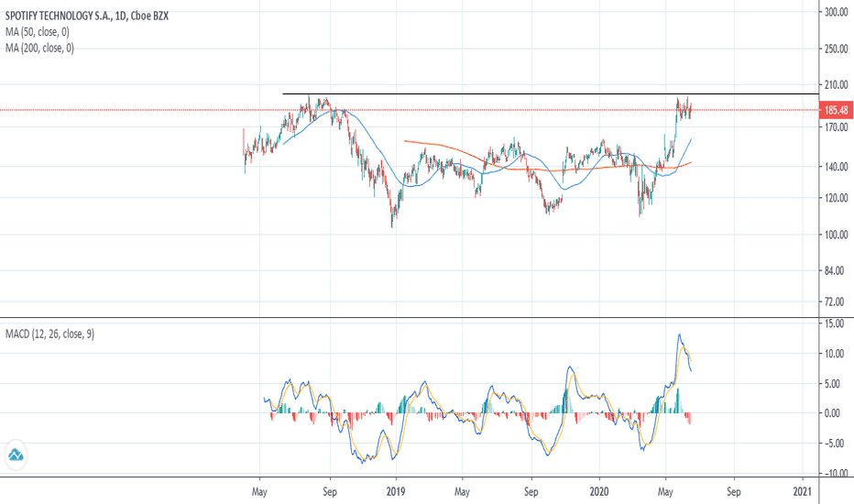
Task: Select the 10.00 MACD axis label
Action: coord(835,354)
